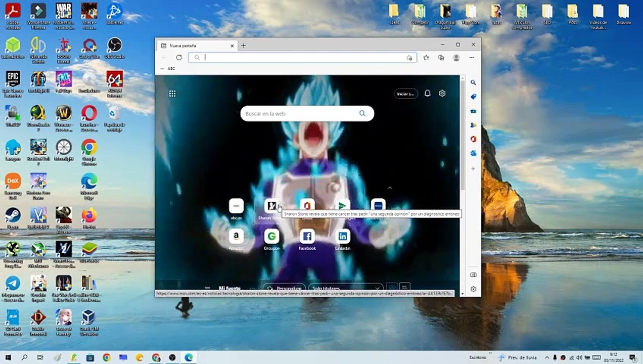This screenshot has height=364, width=643.
Task: Open Edge settings and more menu
Action: click(x=472, y=58)
